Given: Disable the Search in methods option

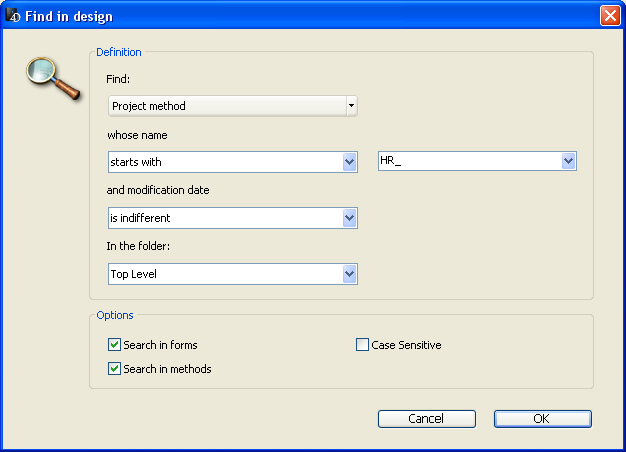Looking at the screenshot, I should (x=114, y=369).
